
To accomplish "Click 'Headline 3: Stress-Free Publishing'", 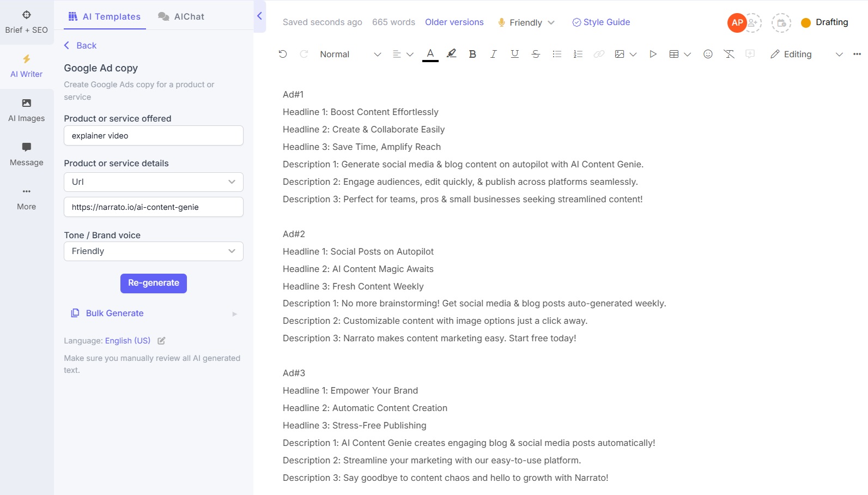I will tap(355, 425).
